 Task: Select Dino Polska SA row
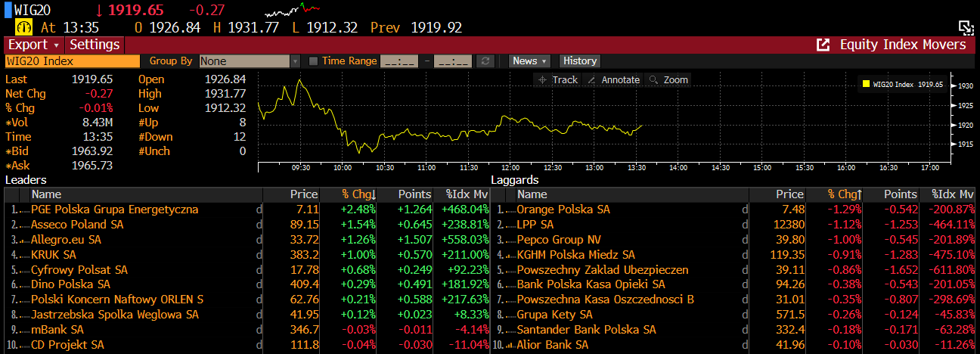point(247,284)
